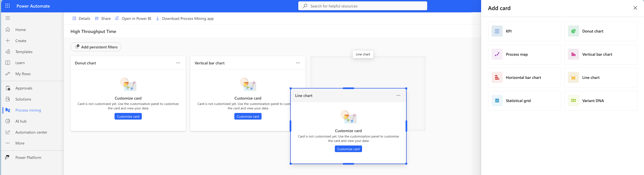Click Customize card in Line chart card
The height and width of the screenshot is (175, 644).
[348, 149]
